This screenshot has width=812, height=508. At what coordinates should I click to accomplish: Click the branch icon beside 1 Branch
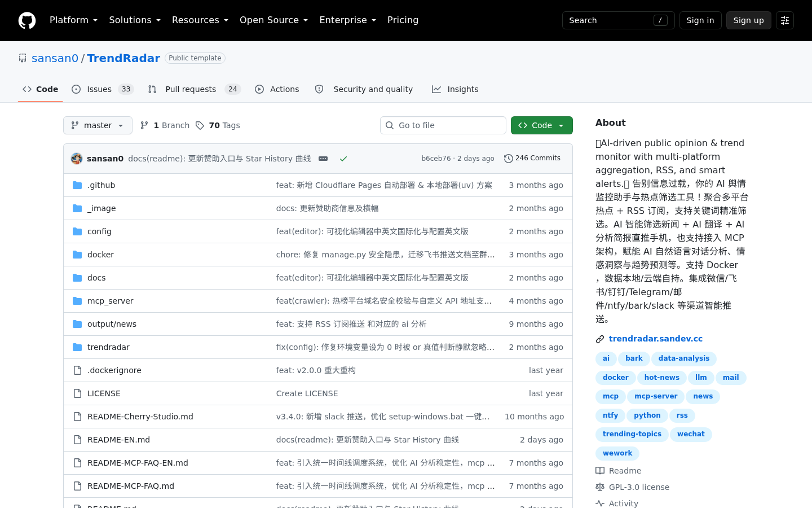[144, 125]
